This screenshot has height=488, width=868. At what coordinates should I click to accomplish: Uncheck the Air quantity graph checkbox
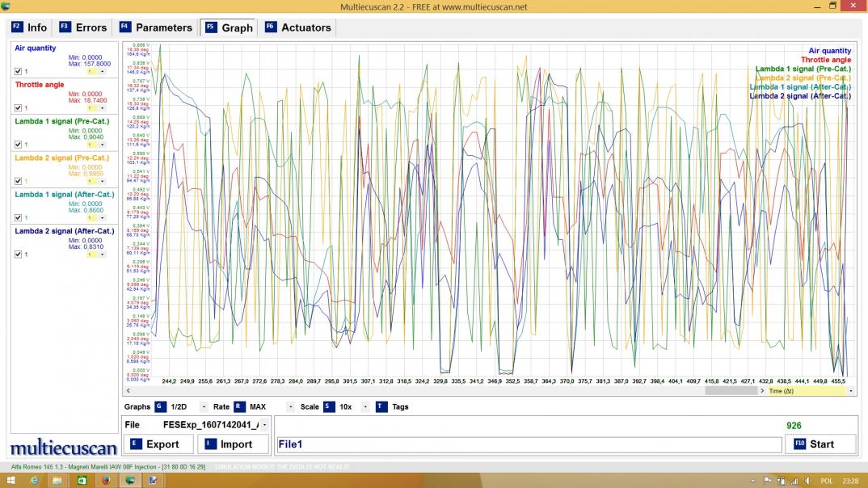tap(19, 71)
